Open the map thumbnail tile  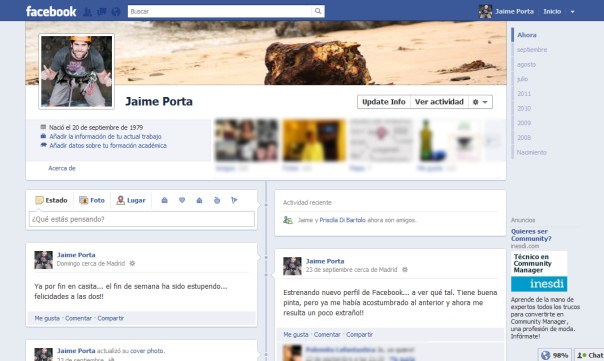(381, 140)
